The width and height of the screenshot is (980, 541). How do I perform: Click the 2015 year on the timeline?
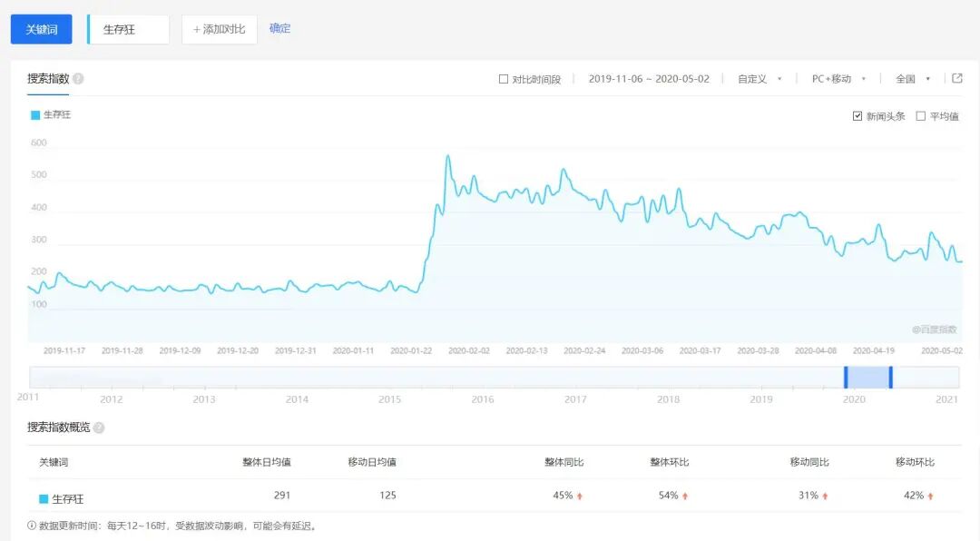tap(389, 399)
